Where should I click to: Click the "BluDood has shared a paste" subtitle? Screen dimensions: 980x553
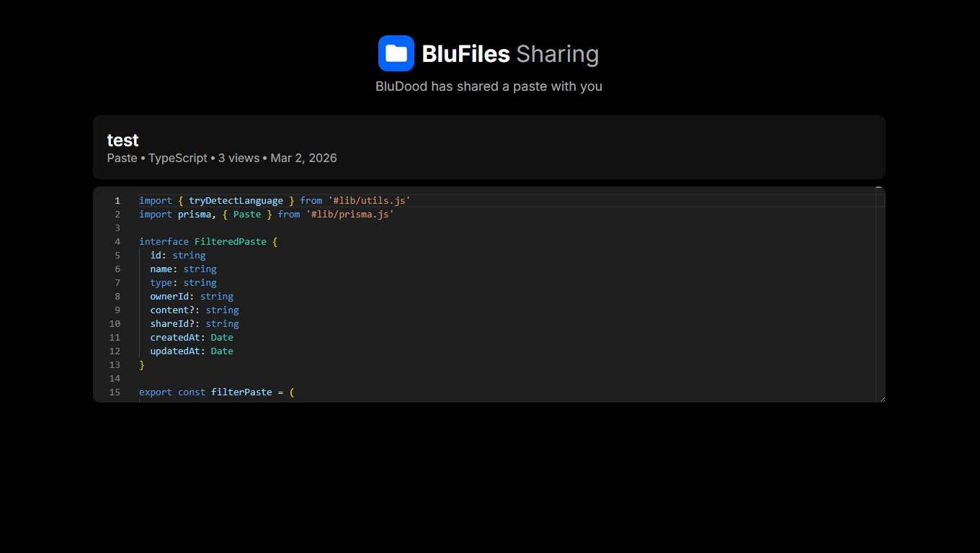coord(489,86)
